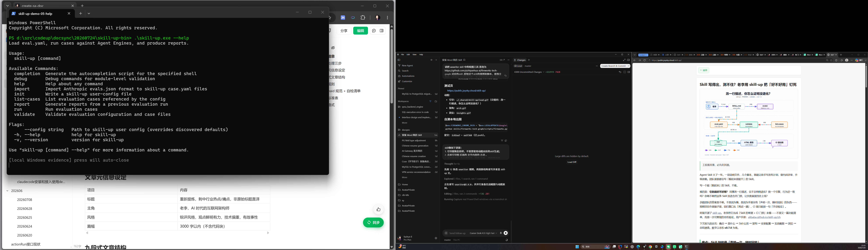Click the New Agent icon in Cursor

pyautogui.click(x=399, y=65)
